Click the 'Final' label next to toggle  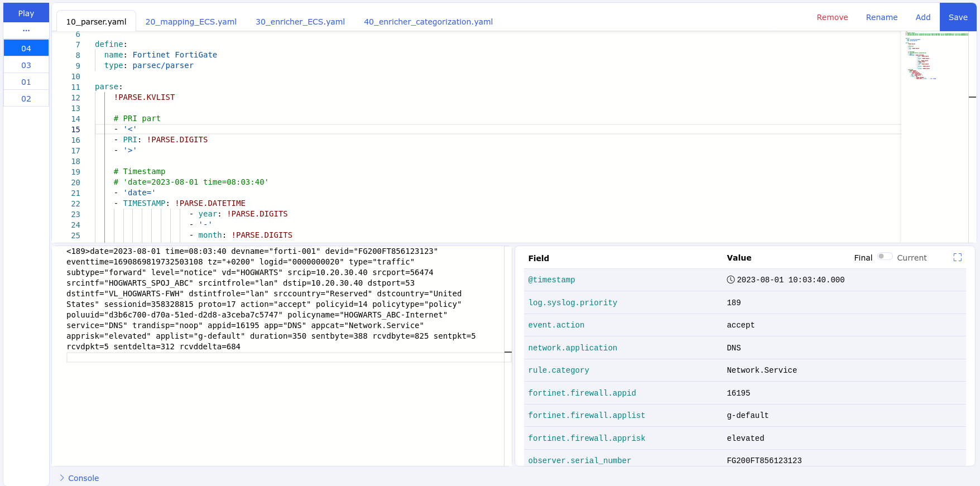(x=863, y=257)
